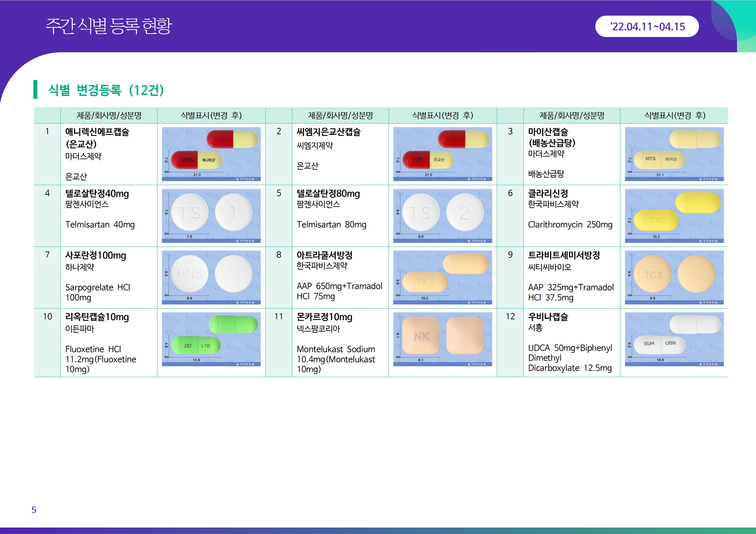The width and height of the screenshot is (756, 534).
Task: Select the 텔로살탄정80mg TS 2 tablet image
Action: (x=442, y=216)
